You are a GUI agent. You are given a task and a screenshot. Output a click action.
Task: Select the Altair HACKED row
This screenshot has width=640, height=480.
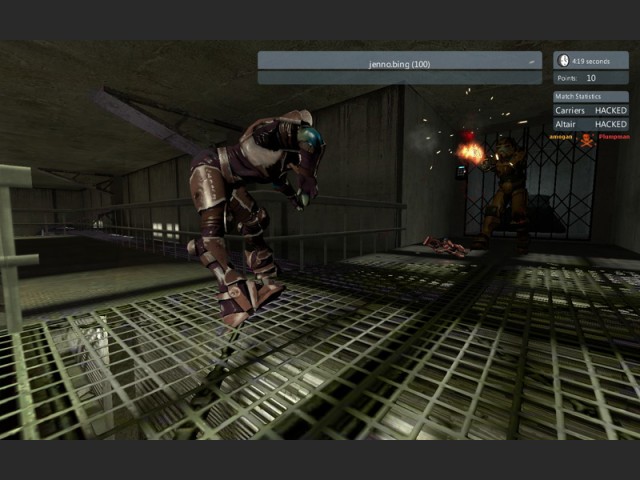[x=591, y=124]
